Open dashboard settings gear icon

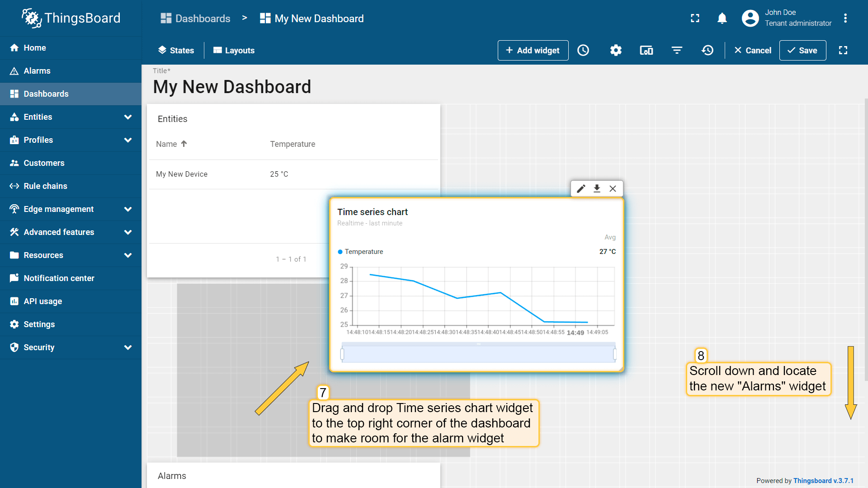click(616, 50)
